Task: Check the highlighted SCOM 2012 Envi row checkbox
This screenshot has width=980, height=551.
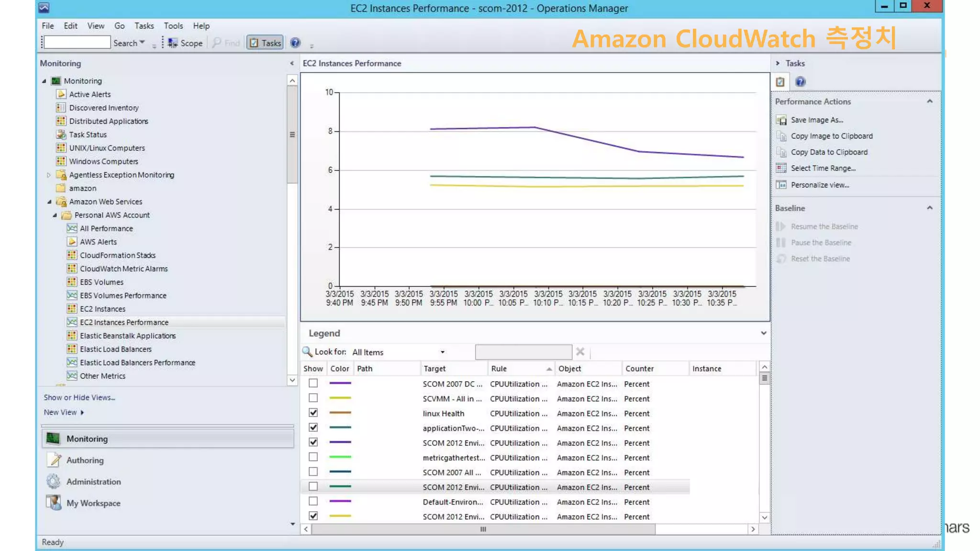Action: [313, 486]
